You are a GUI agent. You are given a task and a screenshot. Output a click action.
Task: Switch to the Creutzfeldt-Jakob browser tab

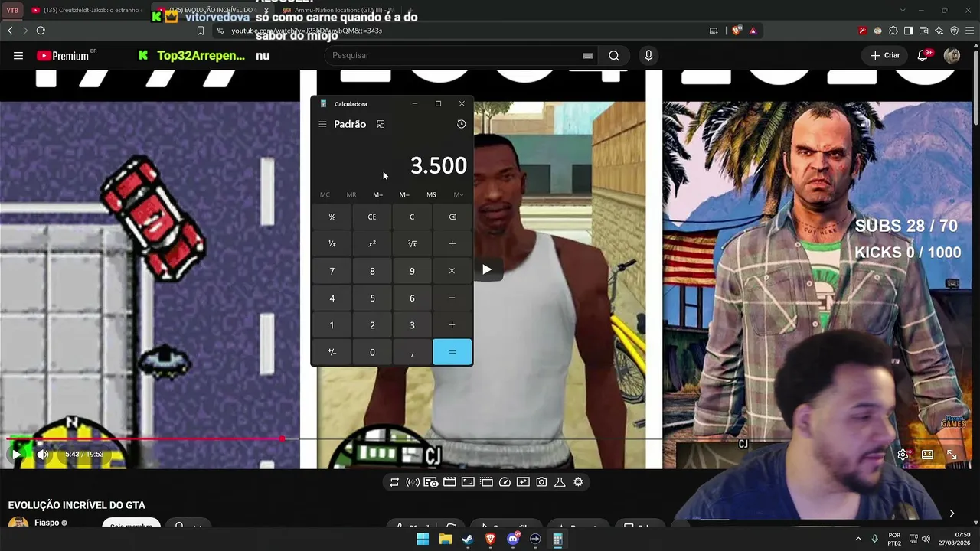(87, 11)
